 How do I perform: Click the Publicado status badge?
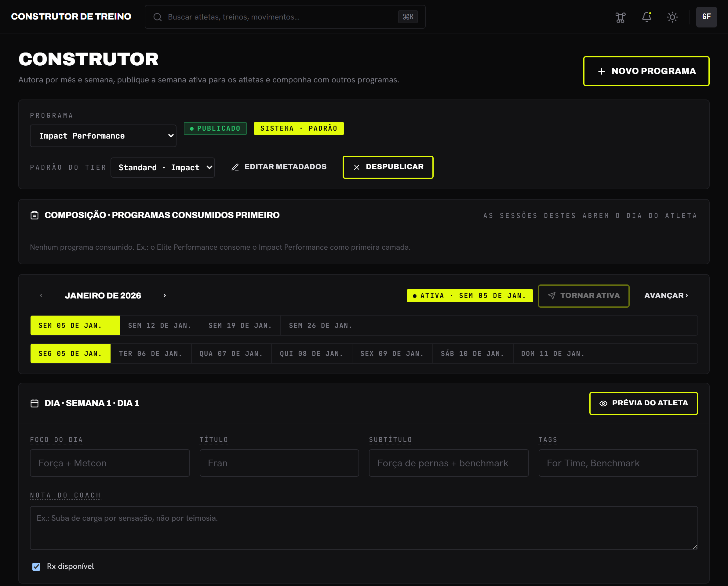215,128
